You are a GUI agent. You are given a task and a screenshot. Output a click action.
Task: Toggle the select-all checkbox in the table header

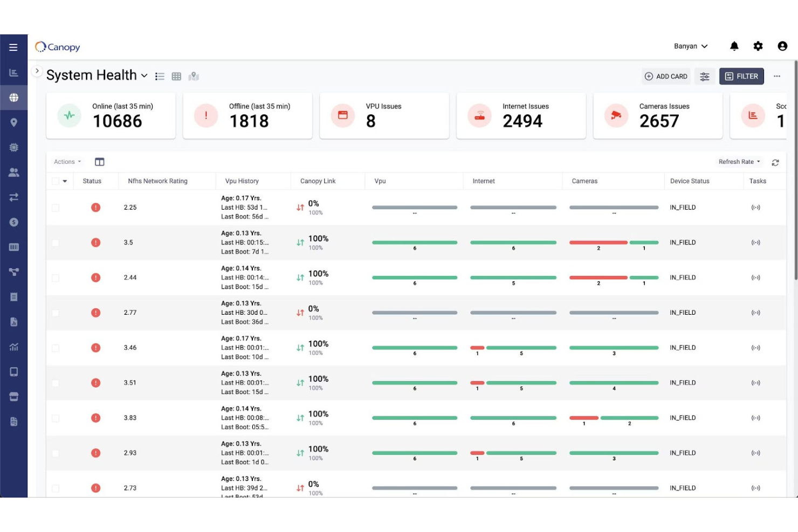click(56, 181)
